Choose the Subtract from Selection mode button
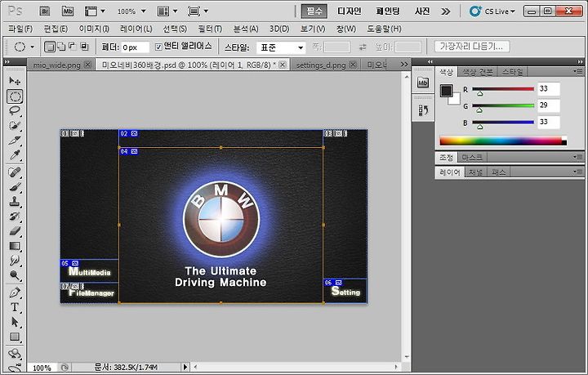 73,47
